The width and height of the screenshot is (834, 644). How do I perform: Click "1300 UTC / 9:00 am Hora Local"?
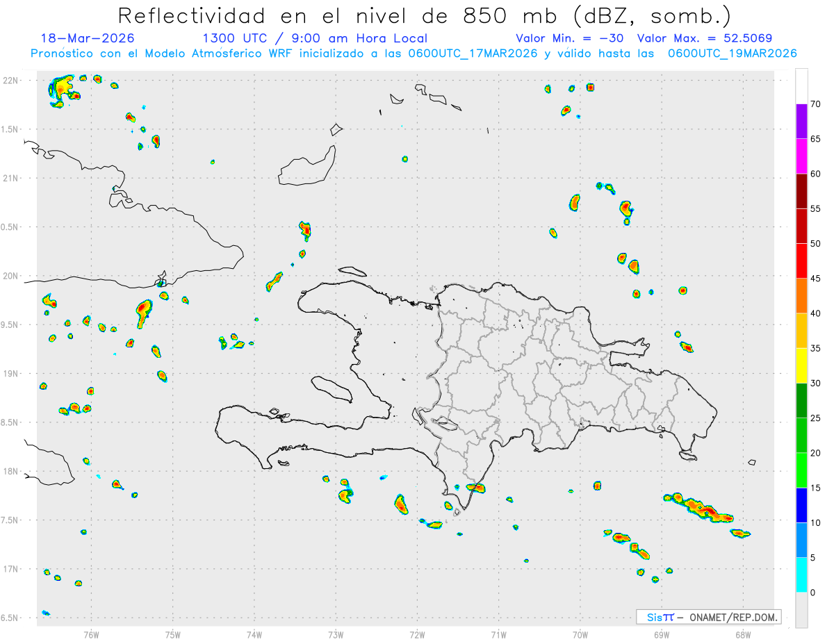315,38
